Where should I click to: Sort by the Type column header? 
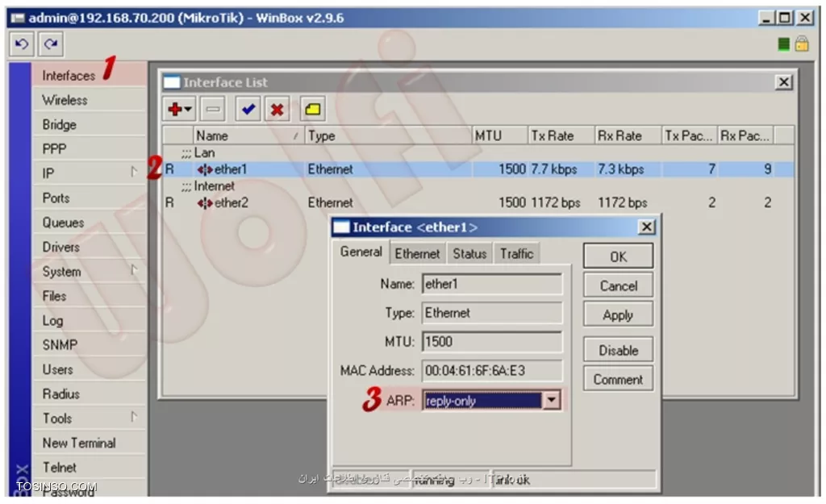(388, 135)
